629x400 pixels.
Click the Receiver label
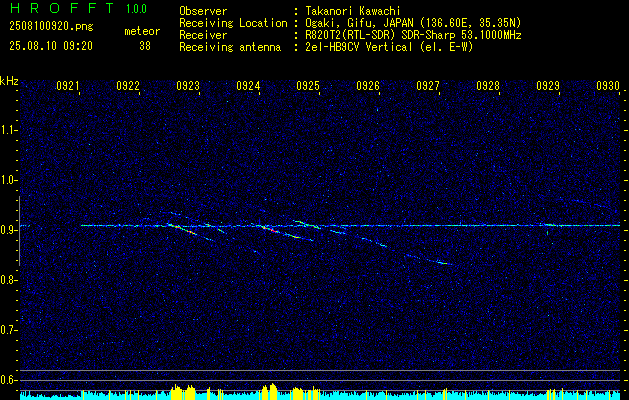tap(203, 35)
